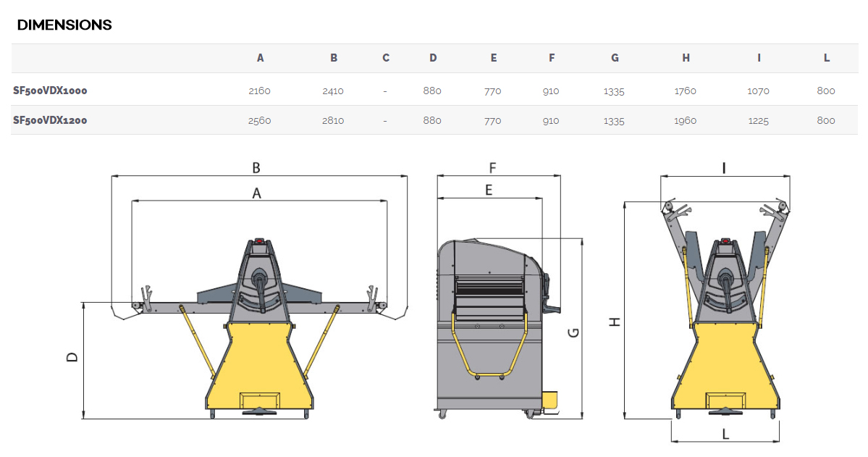Viewport: 868px width, 457px height.
Task: Click dimension label L on the folded-tables drawing
Action: point(725,435)
